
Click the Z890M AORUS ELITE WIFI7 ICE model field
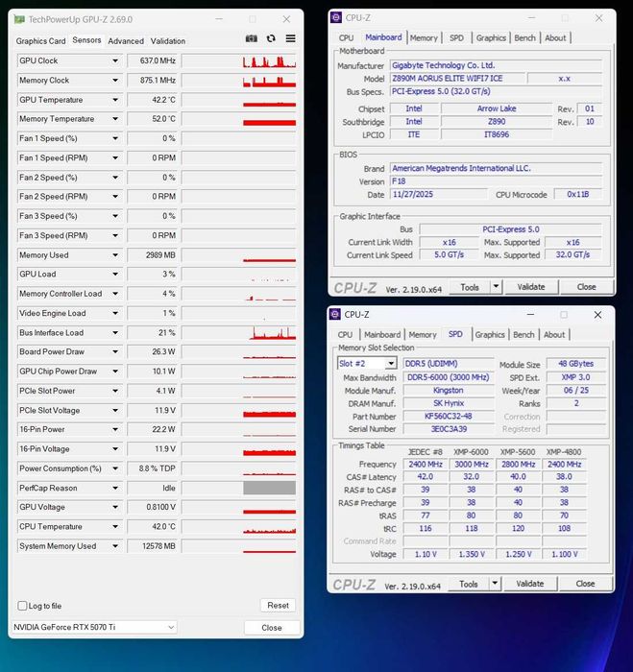(x=457, y=79)
